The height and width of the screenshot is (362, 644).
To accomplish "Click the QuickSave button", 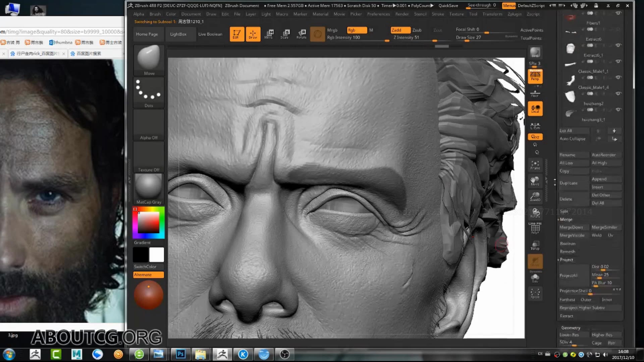I will (x=448, y=5).
